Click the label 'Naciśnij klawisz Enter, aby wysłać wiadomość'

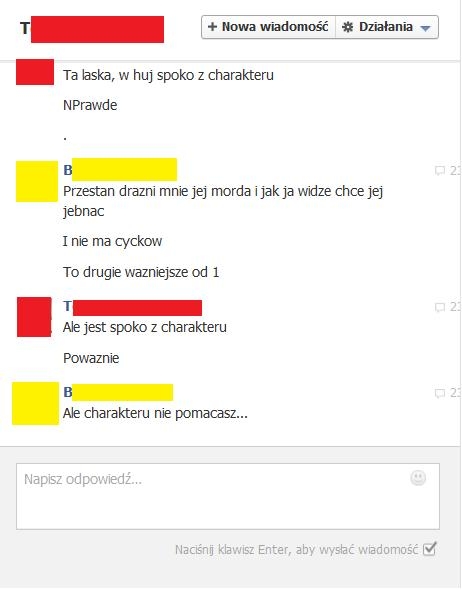point(296,550)
